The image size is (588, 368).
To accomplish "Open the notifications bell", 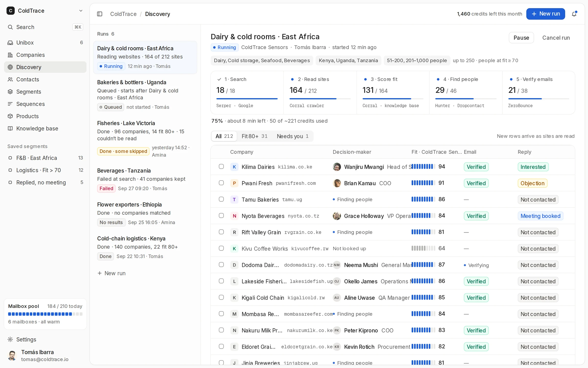I will 574,14.
